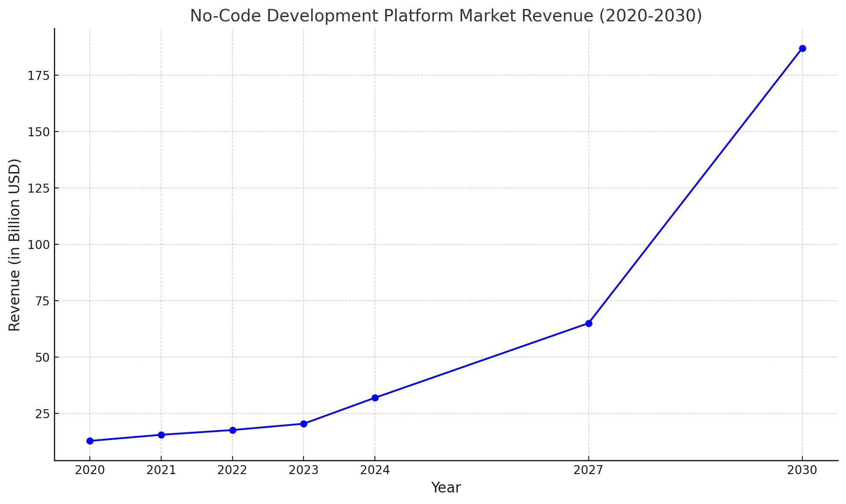Select the 2030 data point marker
846x504 pixels.
coord(802,48)
